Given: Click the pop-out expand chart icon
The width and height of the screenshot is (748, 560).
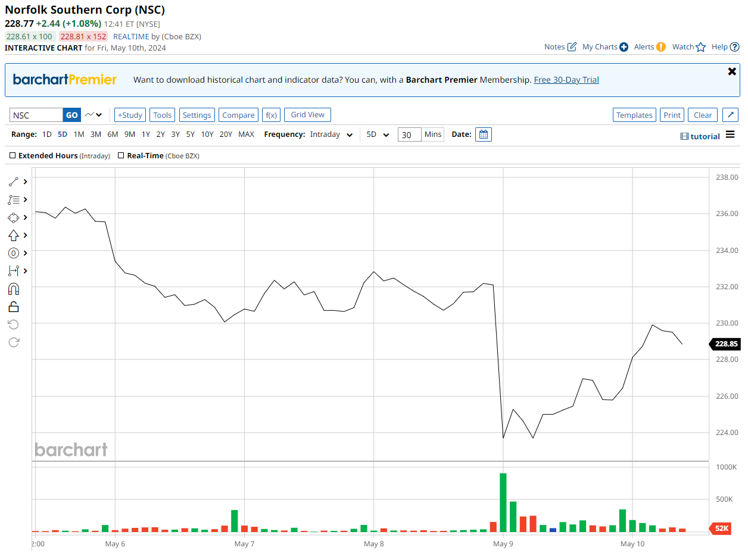Looking at the screenshot, I should pos(731,115).
